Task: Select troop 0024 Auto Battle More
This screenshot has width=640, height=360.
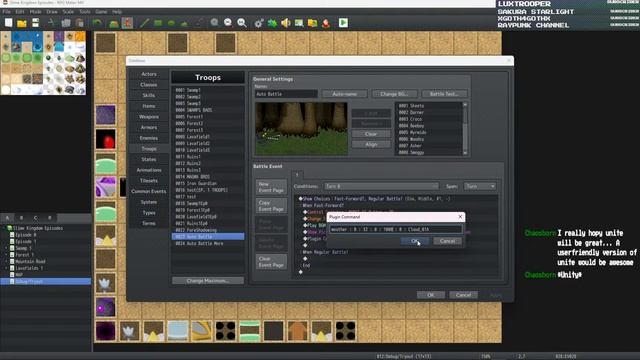Action: [x=208, y=243]
